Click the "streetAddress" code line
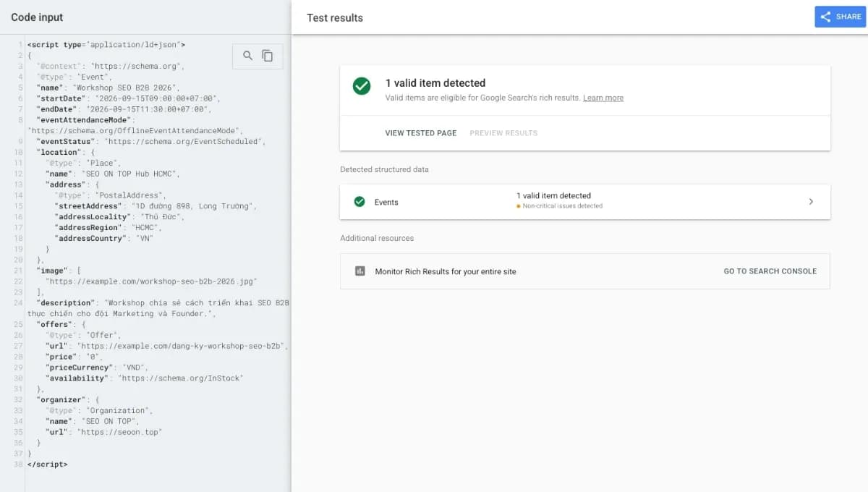868x492 pixels. (x=156, y=206)
